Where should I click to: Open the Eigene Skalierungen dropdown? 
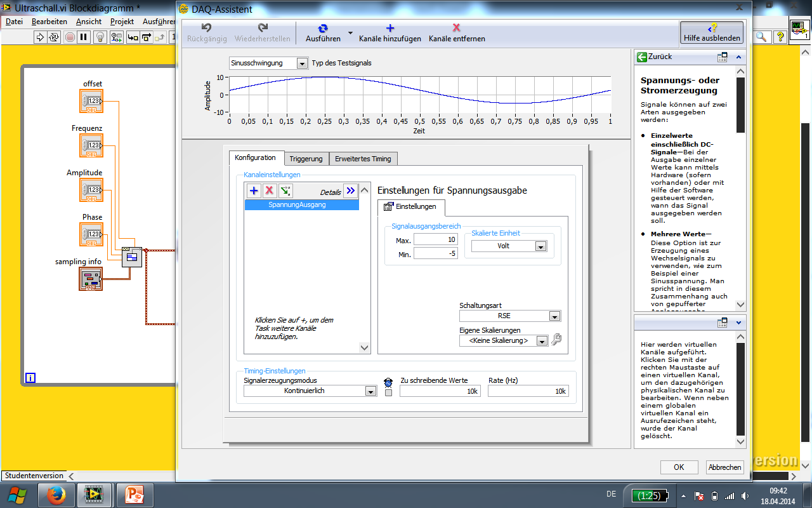504,340
